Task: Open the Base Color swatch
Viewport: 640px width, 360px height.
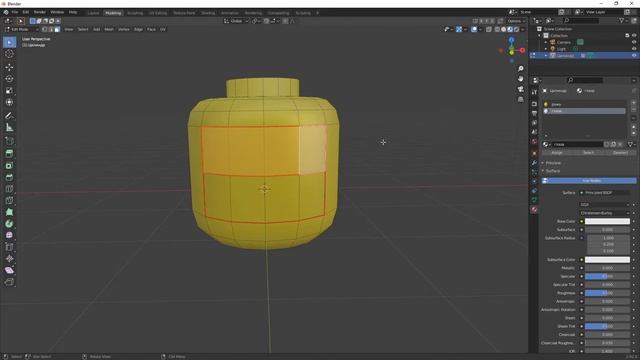Action: (607, 221)
